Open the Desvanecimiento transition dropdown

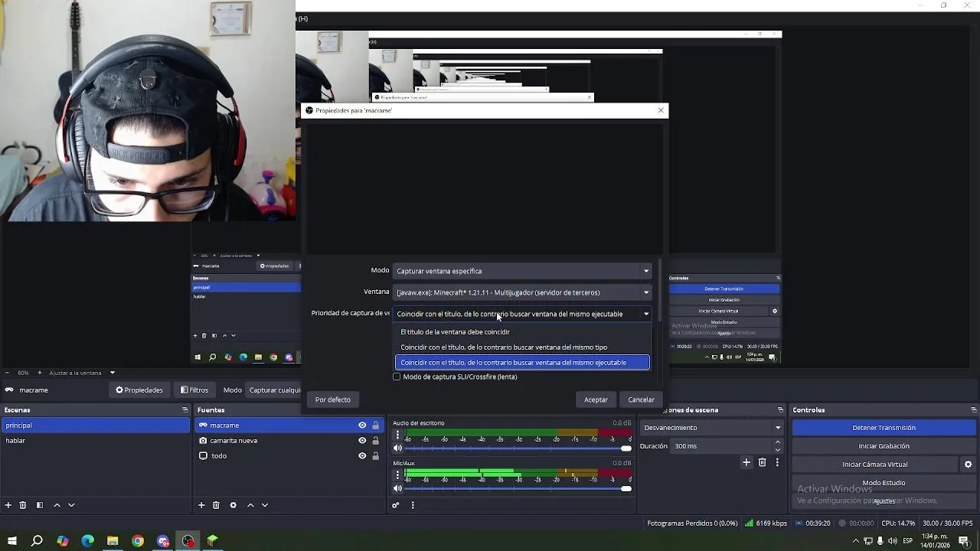coord(712,428)
